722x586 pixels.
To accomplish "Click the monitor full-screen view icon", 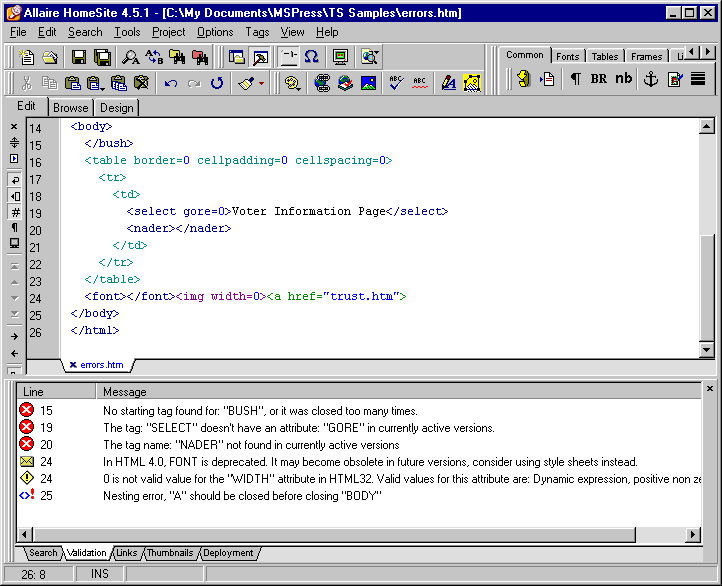I will pos(340,57).
